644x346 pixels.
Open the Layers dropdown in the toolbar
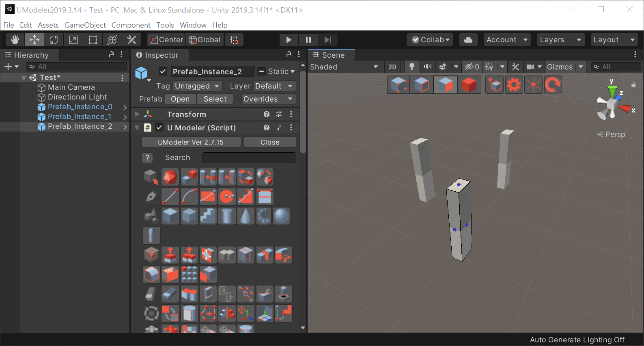(561, 40)
